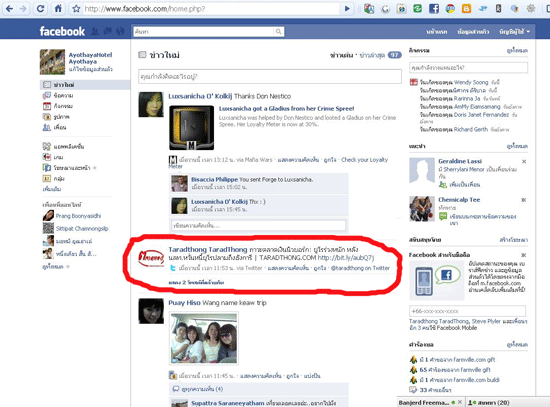Open the events calendar icon in sidebar
550x407 pixels.
[x=47, y=106]
